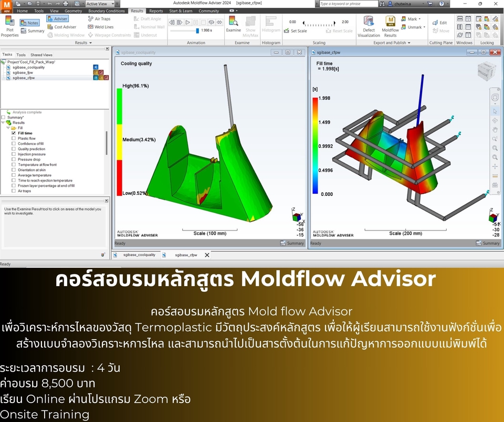Open the Adviser tool
The height and width of the screenshot is (422, 504).
58,19
